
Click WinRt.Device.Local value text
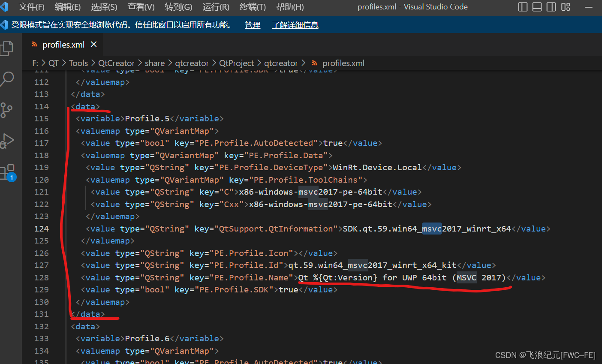(377, 167)
